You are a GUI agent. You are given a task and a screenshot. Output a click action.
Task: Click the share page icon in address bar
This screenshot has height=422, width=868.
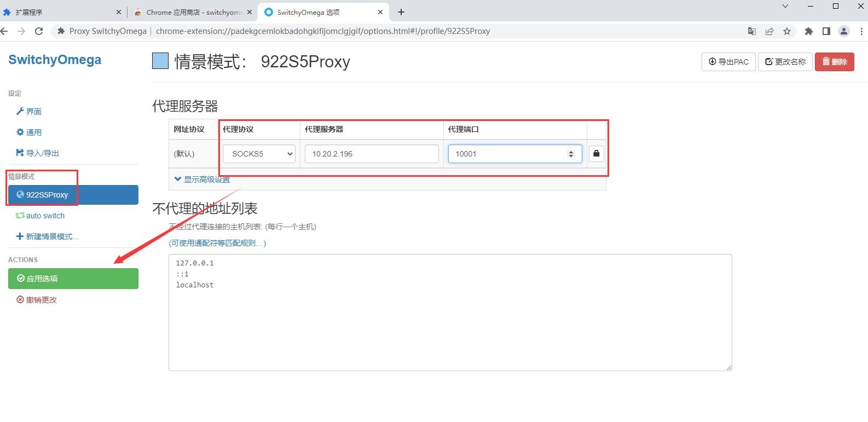pos(769,31)
